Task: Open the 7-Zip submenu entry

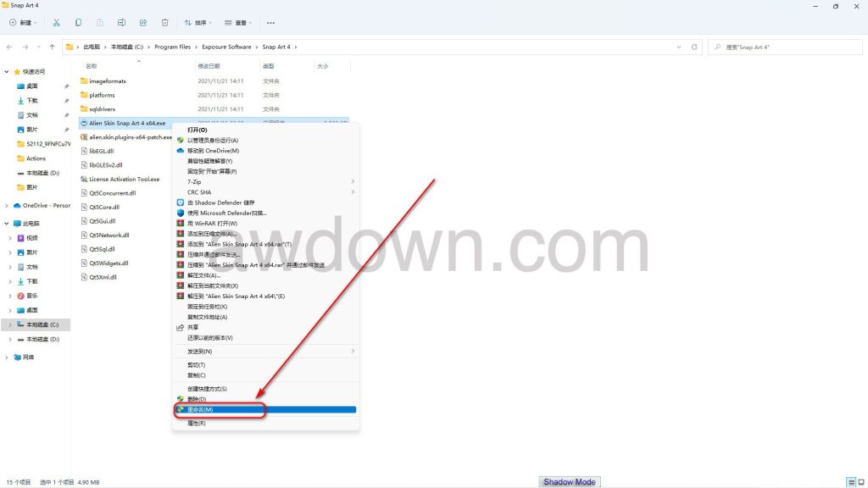Action: 195,181
